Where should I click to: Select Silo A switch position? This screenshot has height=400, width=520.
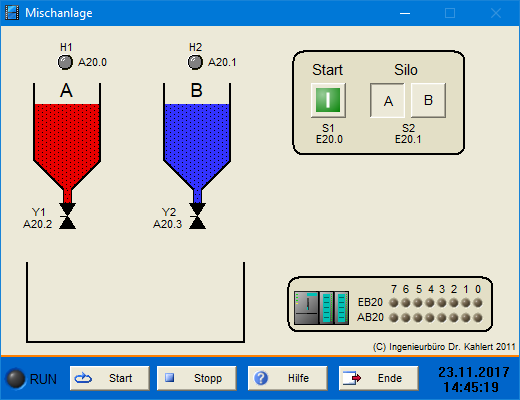(x=387, y=100)
